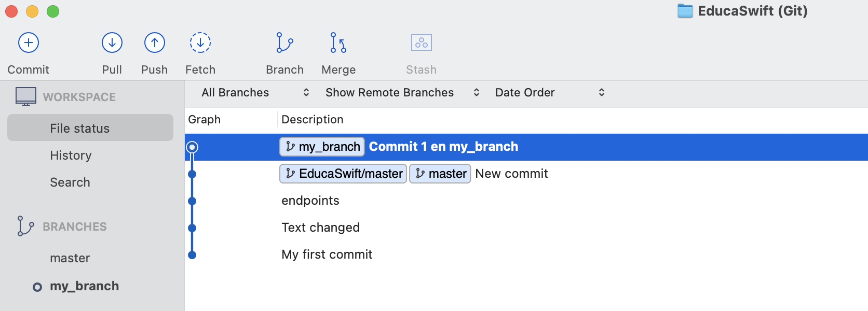Image resolution: width=868 pixels, height=311 pixels.
Task: Select File status in the workspace sidebar
Action: point(90,128)
